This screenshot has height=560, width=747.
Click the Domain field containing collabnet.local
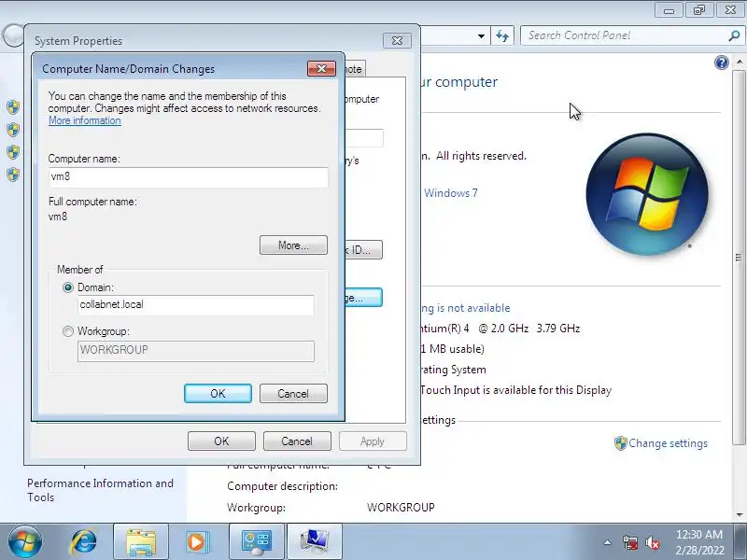tap(196, 305)
